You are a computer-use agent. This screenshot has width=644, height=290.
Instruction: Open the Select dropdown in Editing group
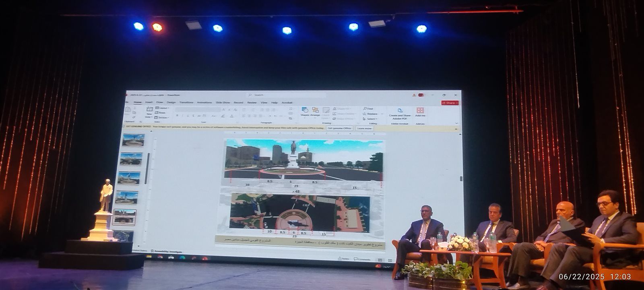click(x=370, y=119)
